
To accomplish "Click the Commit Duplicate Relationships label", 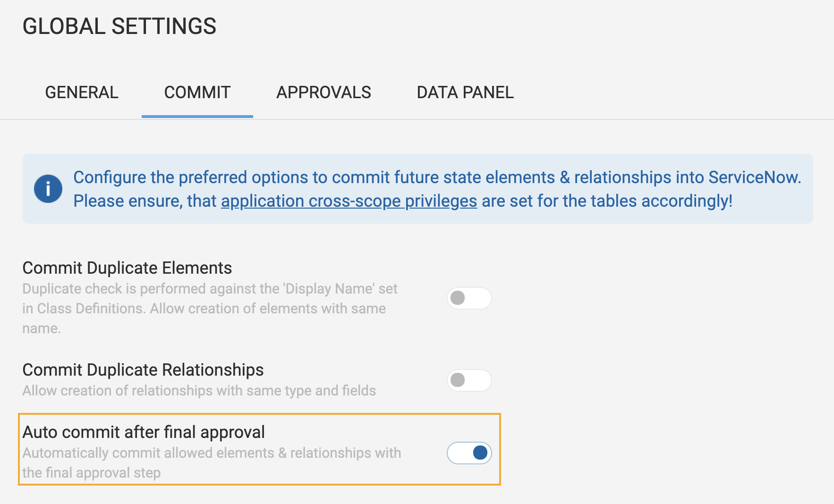I will [x=143, y=370].
